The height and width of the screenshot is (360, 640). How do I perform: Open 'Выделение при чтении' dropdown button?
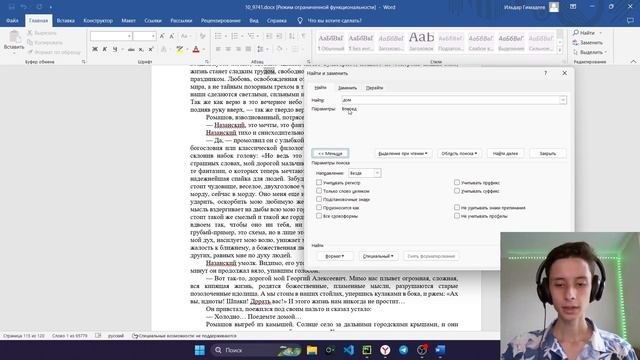tap(403, 153)
